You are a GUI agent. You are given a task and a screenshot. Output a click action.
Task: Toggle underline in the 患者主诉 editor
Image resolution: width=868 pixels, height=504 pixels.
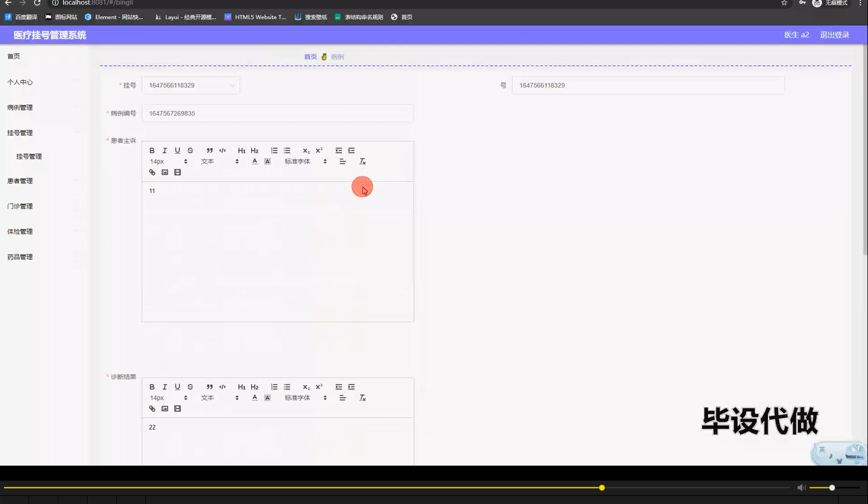click(x=177, y=151)
